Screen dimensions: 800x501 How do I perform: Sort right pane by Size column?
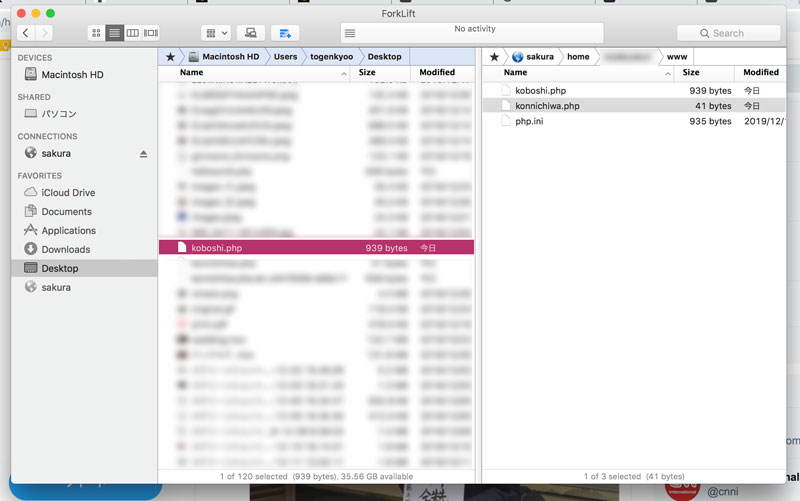tap(690, 72)
